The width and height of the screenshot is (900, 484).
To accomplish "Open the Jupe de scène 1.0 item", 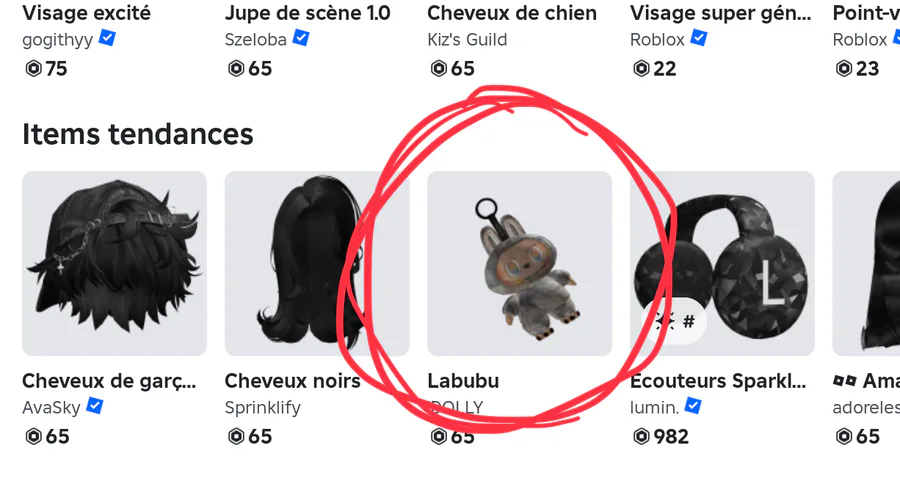I will [x=308, y=13].
